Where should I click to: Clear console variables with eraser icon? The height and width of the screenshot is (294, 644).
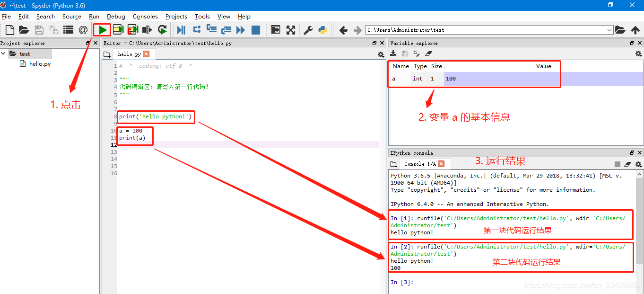coord(628,164)
